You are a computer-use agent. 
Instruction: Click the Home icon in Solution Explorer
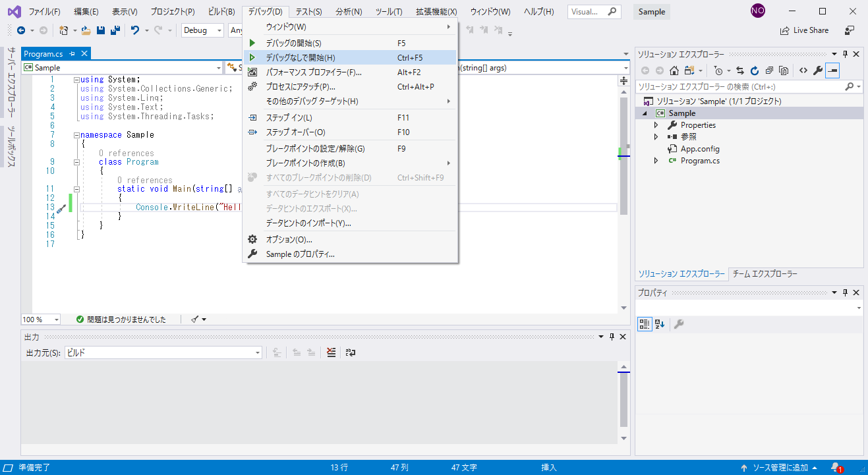(x=674, y=70)
